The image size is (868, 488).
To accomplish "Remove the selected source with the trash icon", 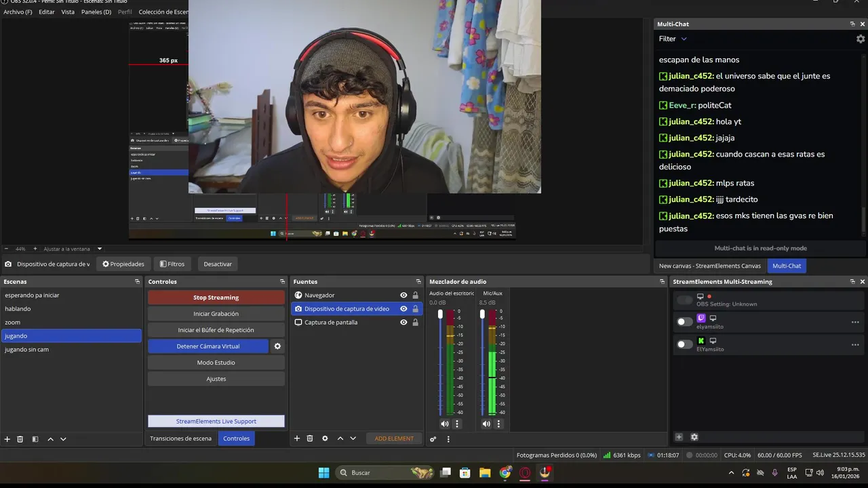I will pos(310,439).
